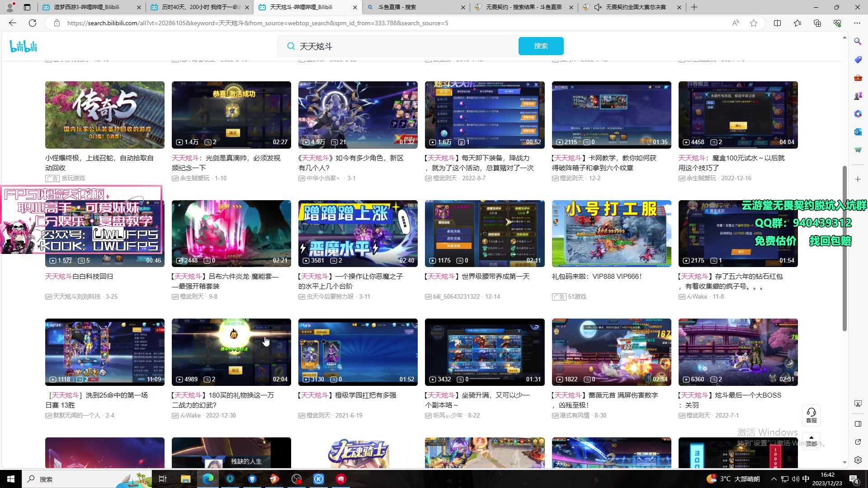Open notification center icon in tray

[854, 479]
